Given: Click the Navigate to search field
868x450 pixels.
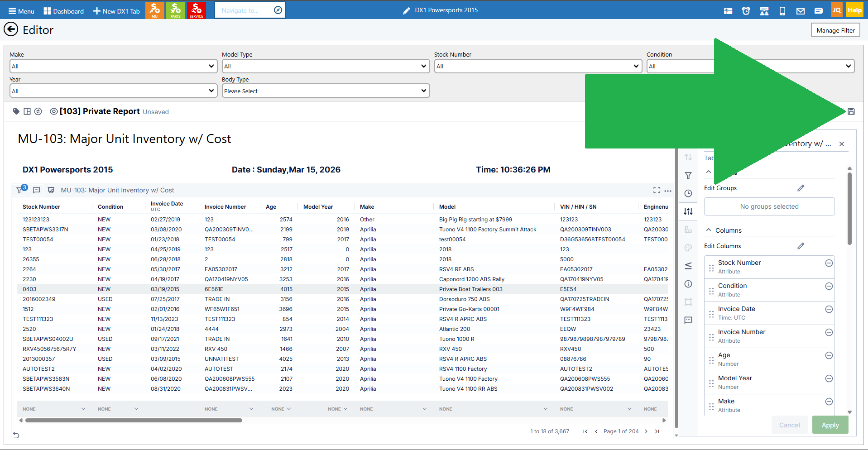Looking at the screenshot, I should click(x=250, y=10).
